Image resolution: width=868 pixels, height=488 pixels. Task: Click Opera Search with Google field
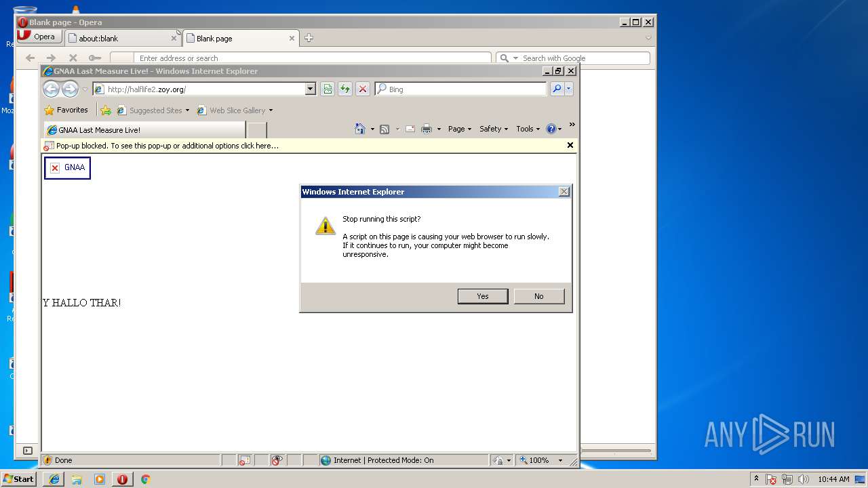coord(573,58)
